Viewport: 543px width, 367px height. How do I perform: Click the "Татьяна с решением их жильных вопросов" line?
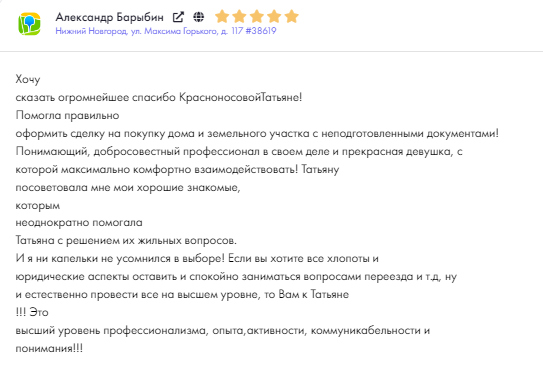[x=126, y=240]
